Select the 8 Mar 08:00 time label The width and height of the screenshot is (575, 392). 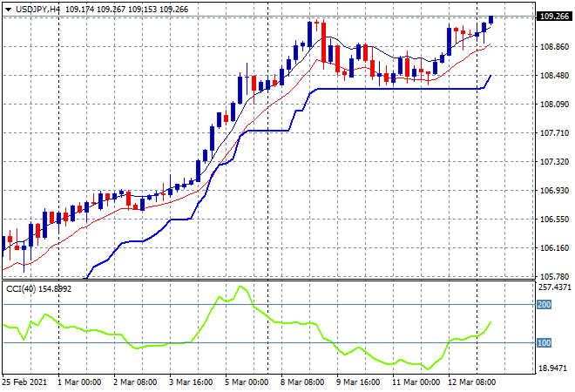coord(304,382)
